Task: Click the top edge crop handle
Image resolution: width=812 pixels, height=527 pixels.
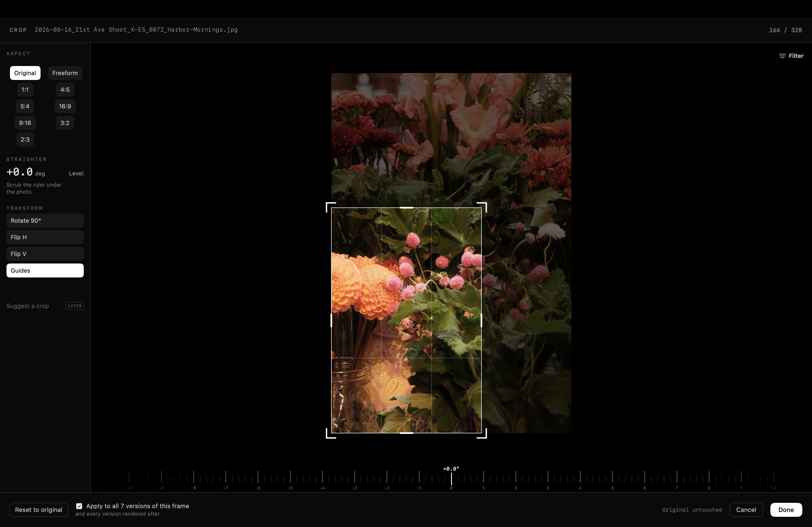Action: tap(406, 207)
